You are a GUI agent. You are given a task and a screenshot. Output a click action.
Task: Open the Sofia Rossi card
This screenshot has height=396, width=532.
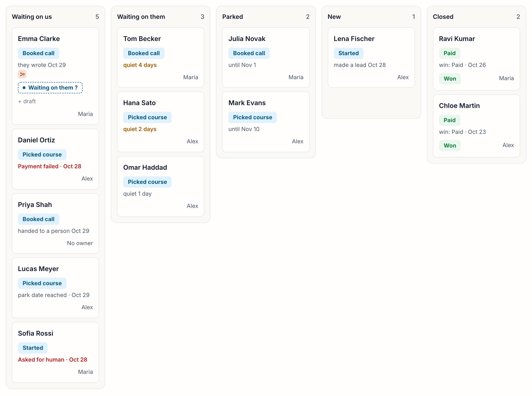click(55, 353)
